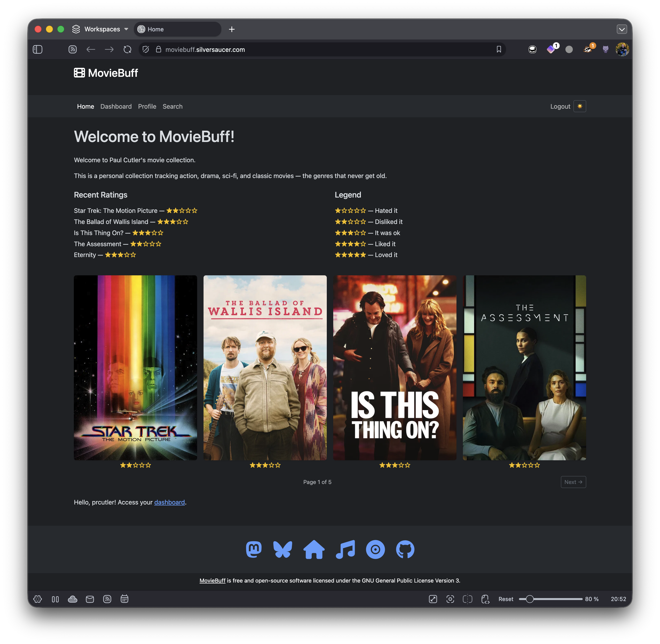Image resolution: width=660 pixels, height=644 pixels.
Task: Open the Dashboard navigation item
Action: 116,106
